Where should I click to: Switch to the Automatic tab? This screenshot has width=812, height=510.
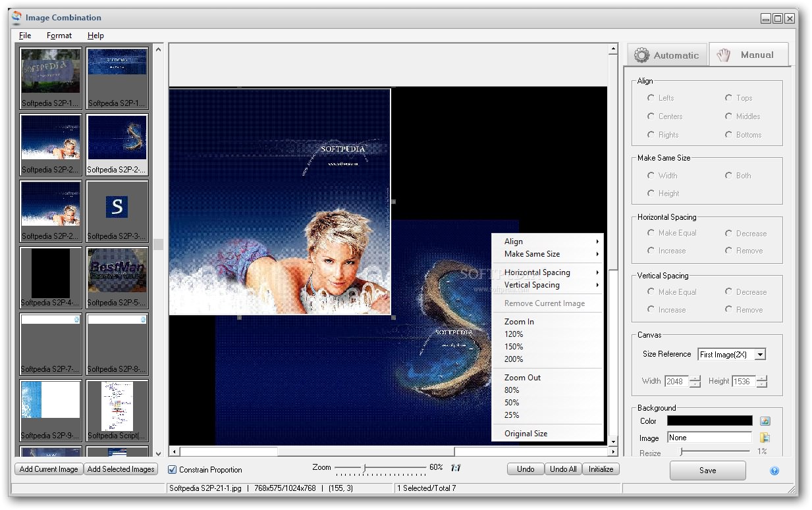pyautogui.click(x=666, y=55)
